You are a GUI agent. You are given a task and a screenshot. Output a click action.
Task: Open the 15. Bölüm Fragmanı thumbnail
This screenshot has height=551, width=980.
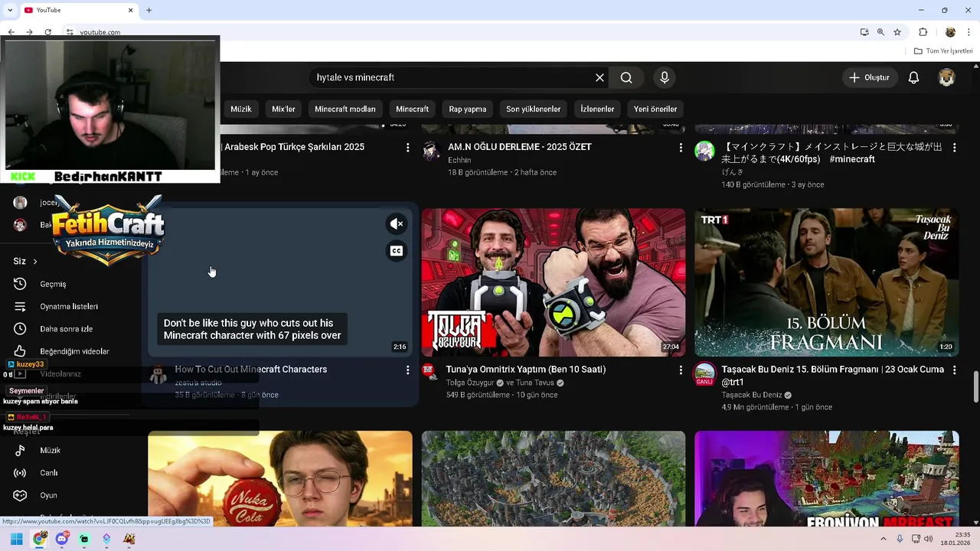coord(826,282)
